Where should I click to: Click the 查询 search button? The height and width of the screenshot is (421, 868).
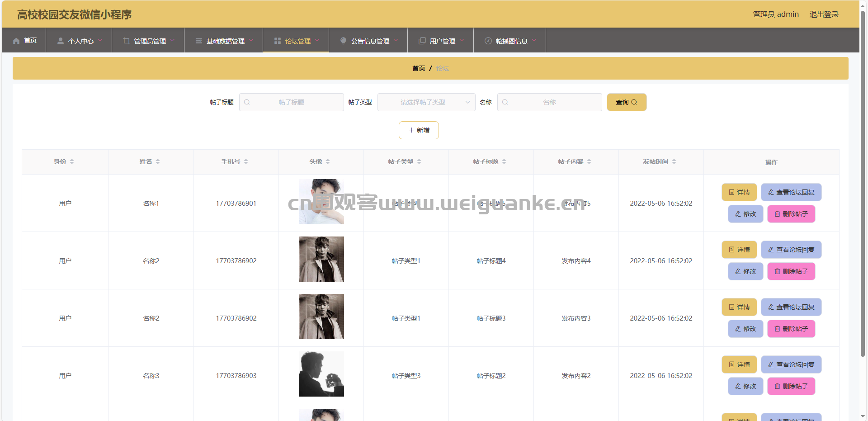pyautogui.click(x=626, y=102)
